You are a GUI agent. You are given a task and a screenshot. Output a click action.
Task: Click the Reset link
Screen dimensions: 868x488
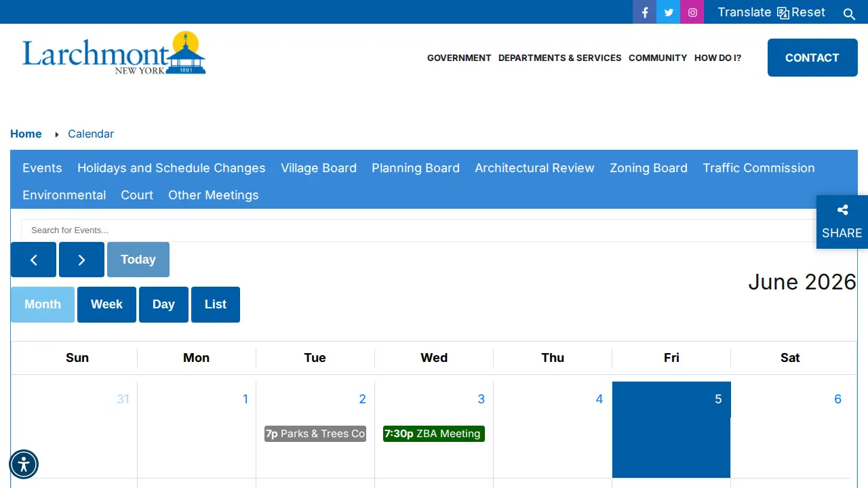coord(808,12)
